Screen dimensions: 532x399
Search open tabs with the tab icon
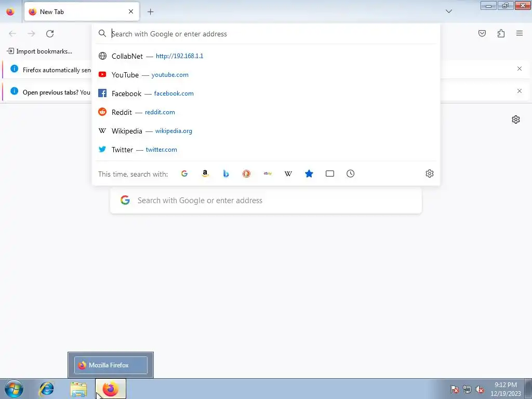pyautogui.click(x=330, y=174)
